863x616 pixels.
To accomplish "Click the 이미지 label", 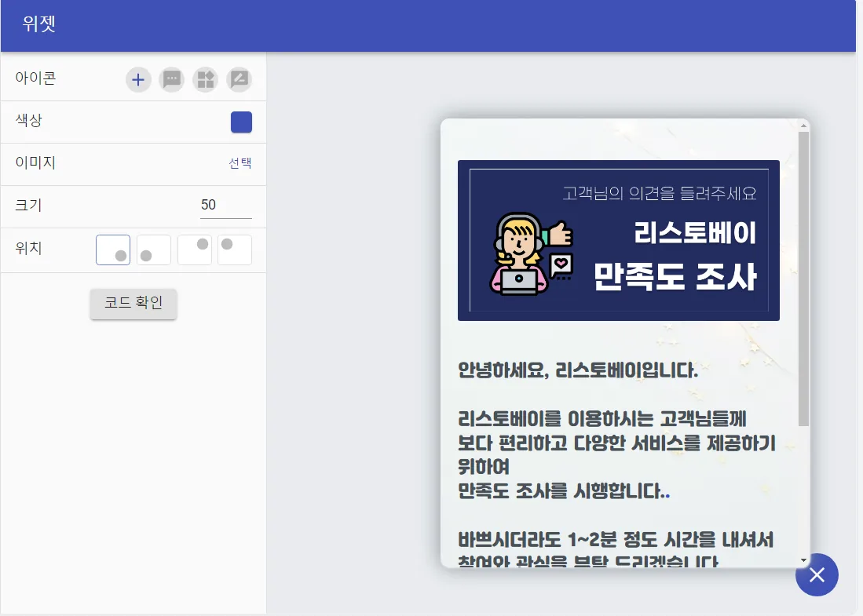I will tap(36, 162).
